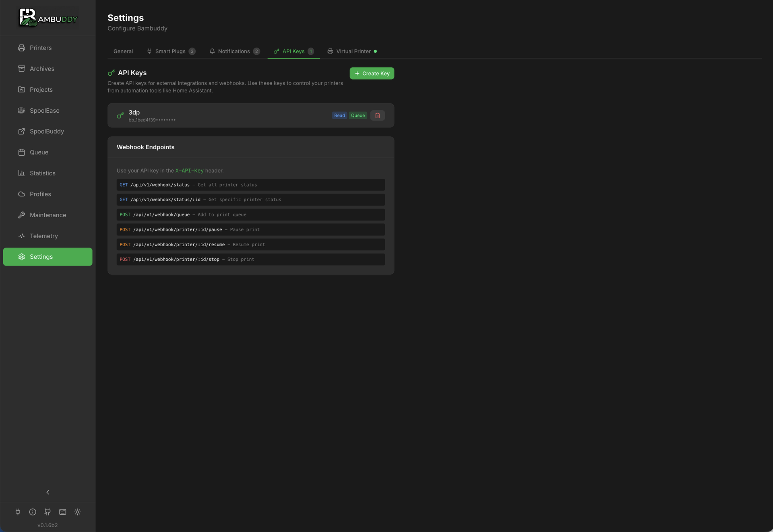Click the power plug icon in footer
The image size is (773, 532).
point(18,512)
